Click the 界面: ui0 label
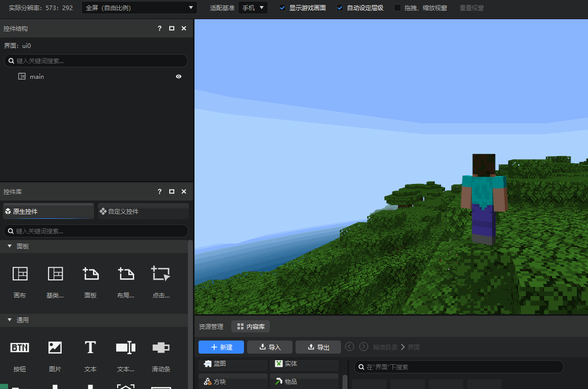 pyautogui.click(x=17, y=46)
